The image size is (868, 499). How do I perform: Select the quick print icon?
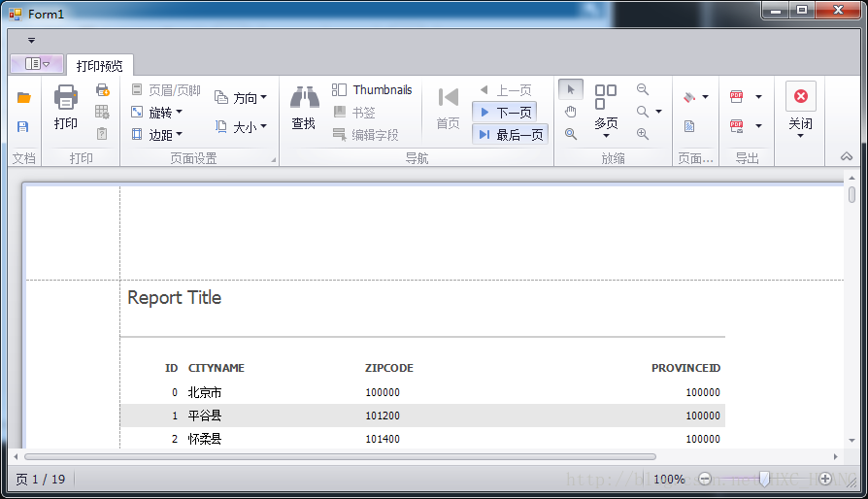coord(102,89)
